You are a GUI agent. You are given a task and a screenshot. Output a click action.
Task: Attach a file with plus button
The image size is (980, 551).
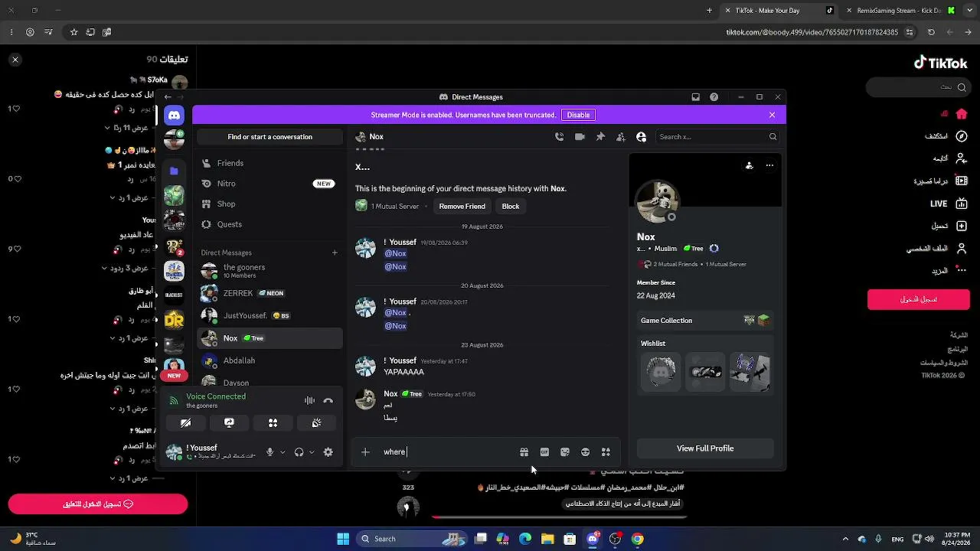(365, 452)
